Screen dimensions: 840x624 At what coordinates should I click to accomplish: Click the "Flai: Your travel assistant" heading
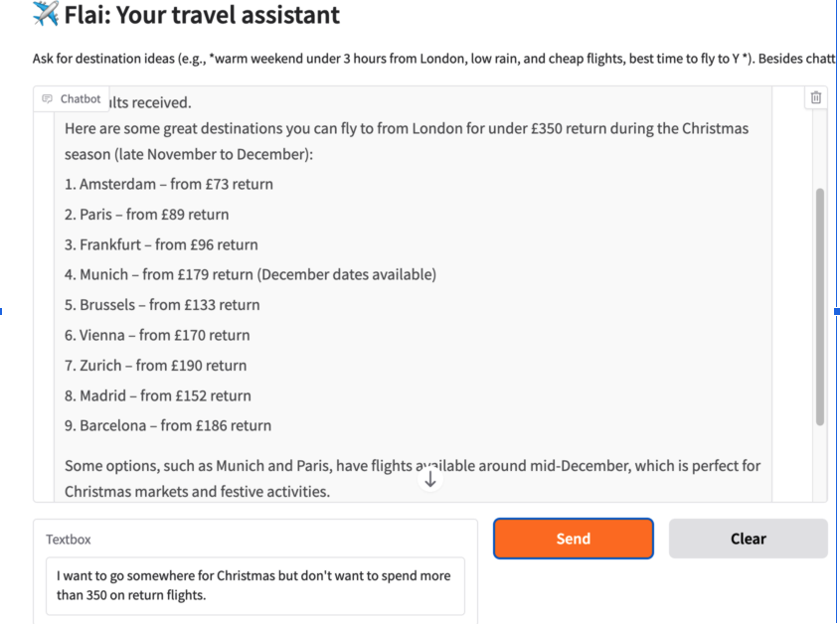tap(202, 15)
